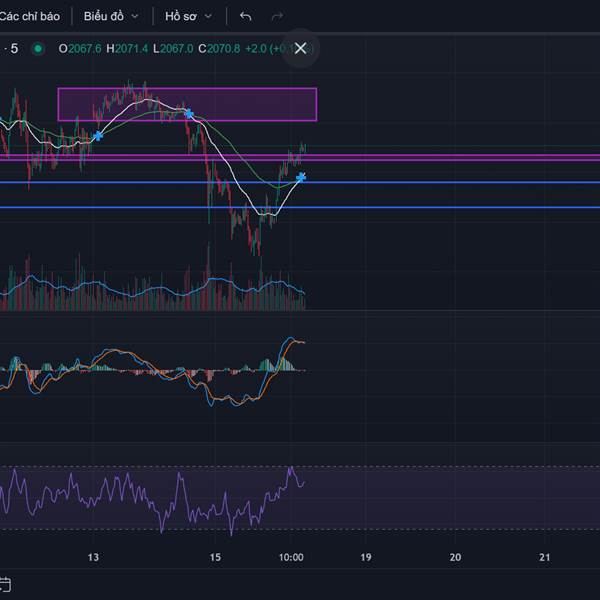This screenshot has width=600, height=600.
Task: Expand the Biểu đồ dropdown
Action: pyautogui.click(x=111, y=16)
